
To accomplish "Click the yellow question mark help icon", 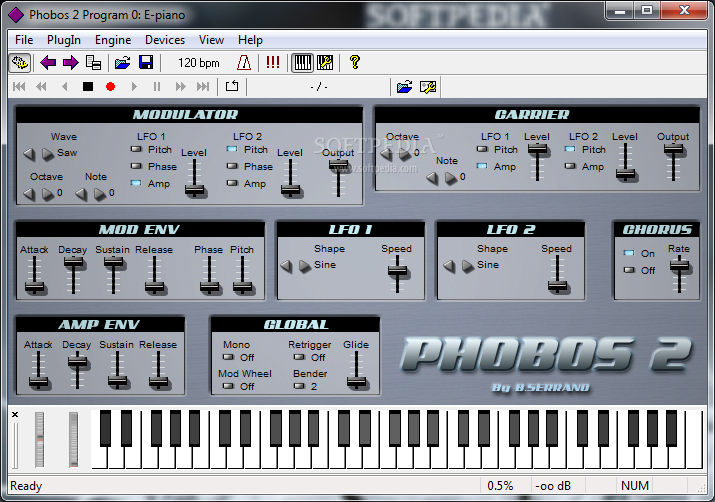I will [355, 62].
